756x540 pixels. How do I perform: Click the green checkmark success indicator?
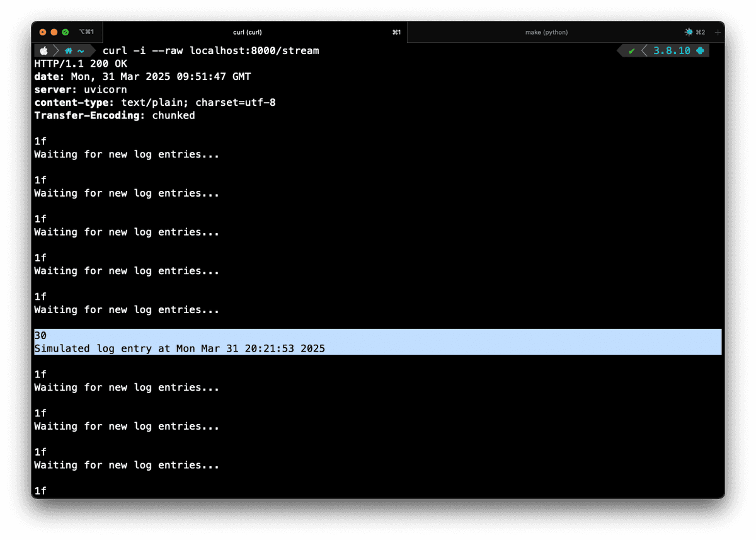click(632, 50)
